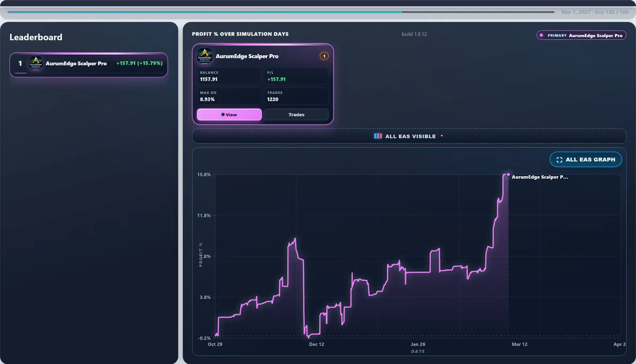Click the Mar 12 date axis label
The image size is (636, 364).
click(x=519, y=344)
